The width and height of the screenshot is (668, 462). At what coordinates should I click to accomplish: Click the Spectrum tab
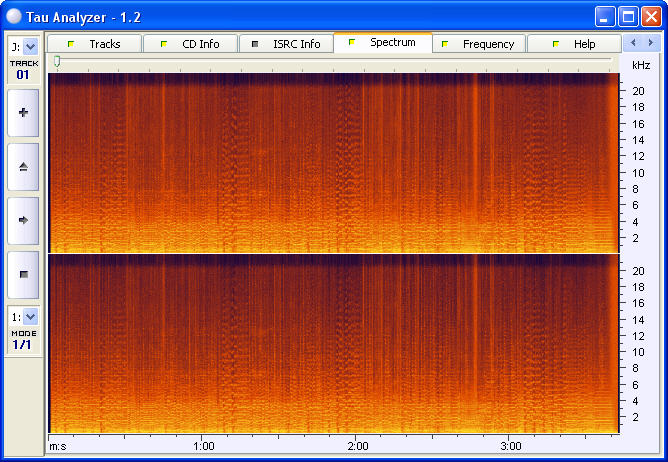point(383,43)
